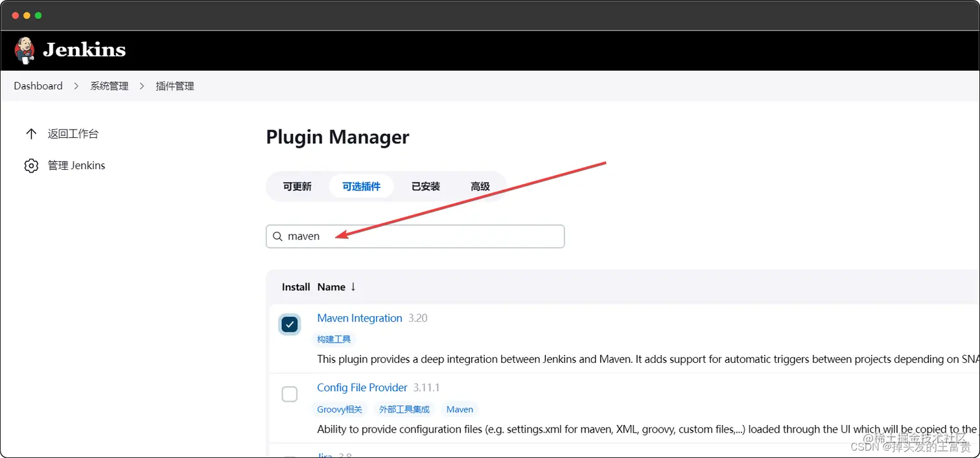Go to 系统管理 breadcrumb
Image resolution: width=980 pixels, height=458 pixels.
click(110, 86)
